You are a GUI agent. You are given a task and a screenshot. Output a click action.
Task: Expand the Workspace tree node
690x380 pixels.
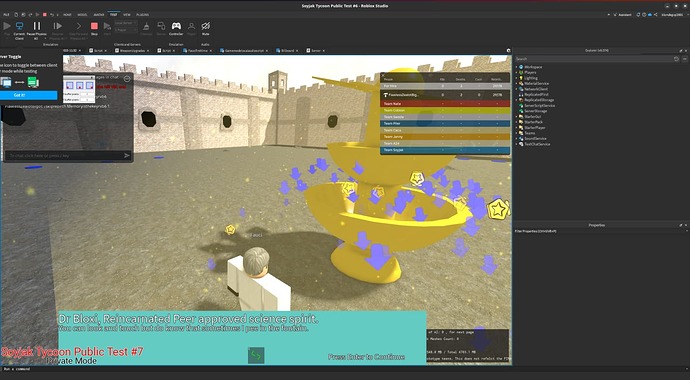click(x=517, y=67)
